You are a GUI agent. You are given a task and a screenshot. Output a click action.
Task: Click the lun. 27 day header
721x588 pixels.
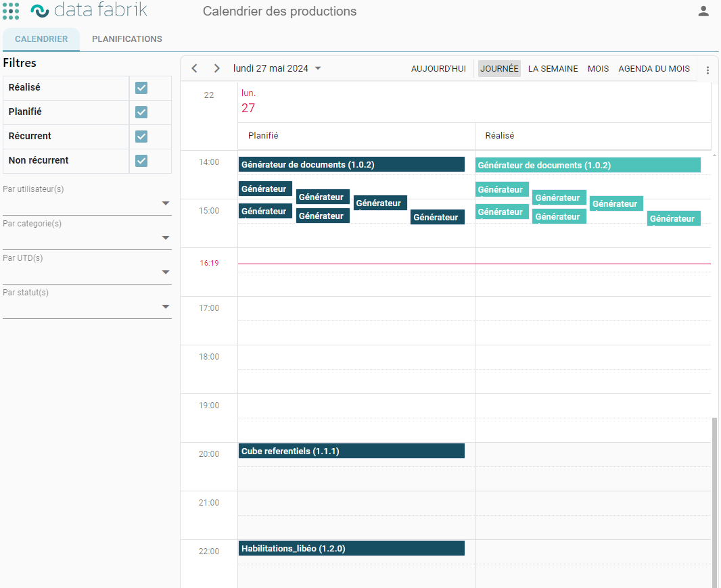(248, 102)
